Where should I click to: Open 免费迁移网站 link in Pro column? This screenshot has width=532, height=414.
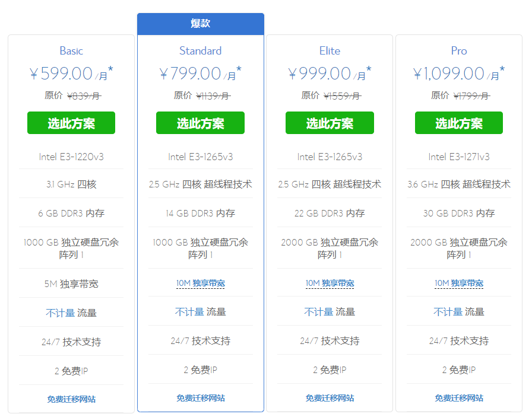click(458, 398)
